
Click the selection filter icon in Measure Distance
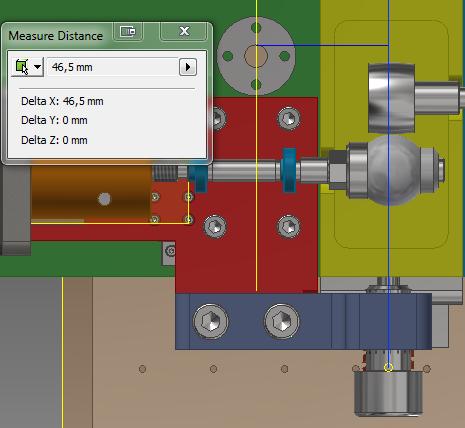(x=22, y=67)
